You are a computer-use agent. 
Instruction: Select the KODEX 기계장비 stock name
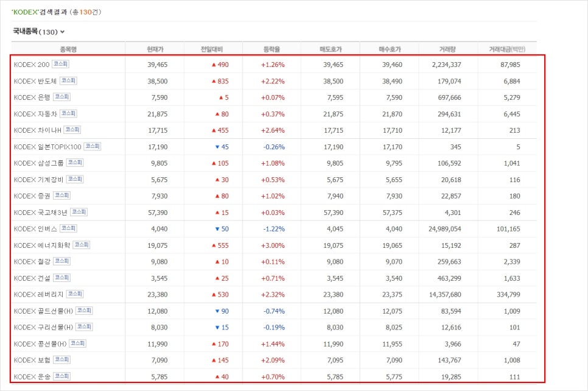38,180
